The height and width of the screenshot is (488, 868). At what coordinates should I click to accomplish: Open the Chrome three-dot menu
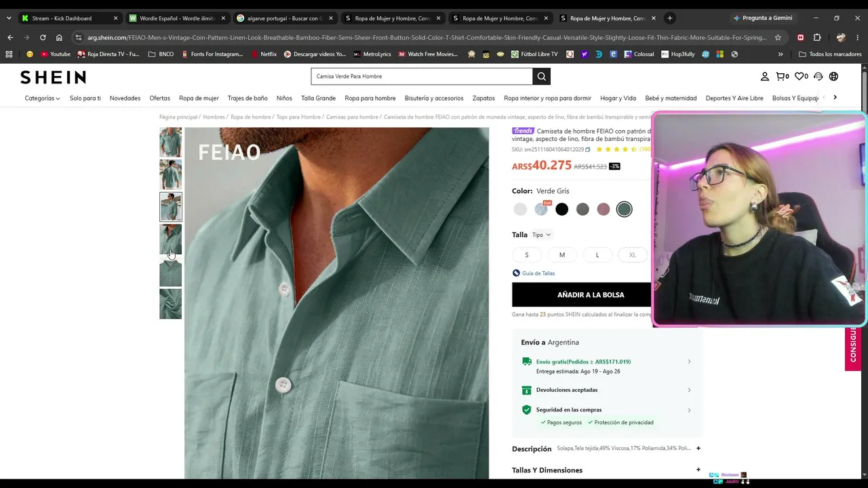coord(859,37)
